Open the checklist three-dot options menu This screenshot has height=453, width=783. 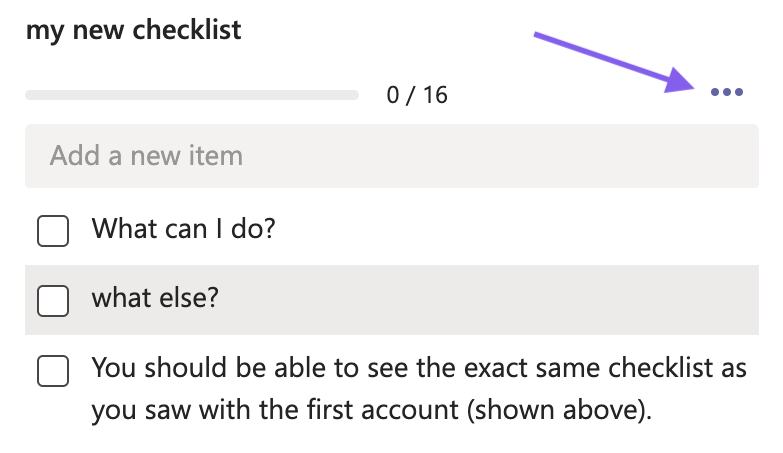click(726, 93)
